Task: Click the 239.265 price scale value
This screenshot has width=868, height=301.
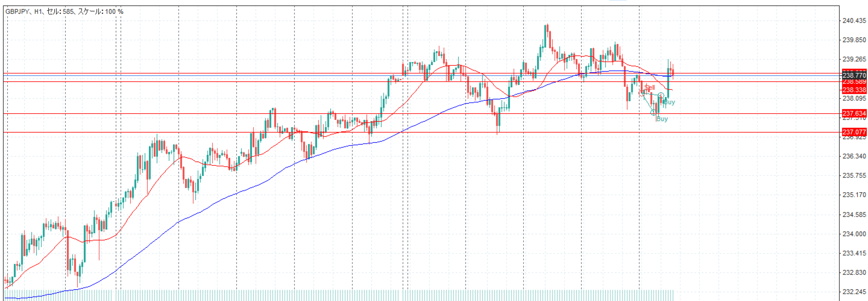Action: coord(854,59)
